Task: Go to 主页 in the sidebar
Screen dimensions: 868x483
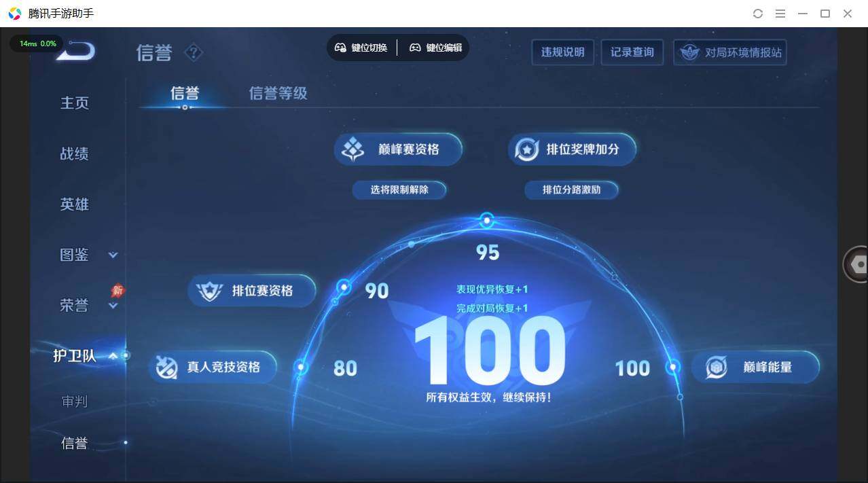Action: 75,103
